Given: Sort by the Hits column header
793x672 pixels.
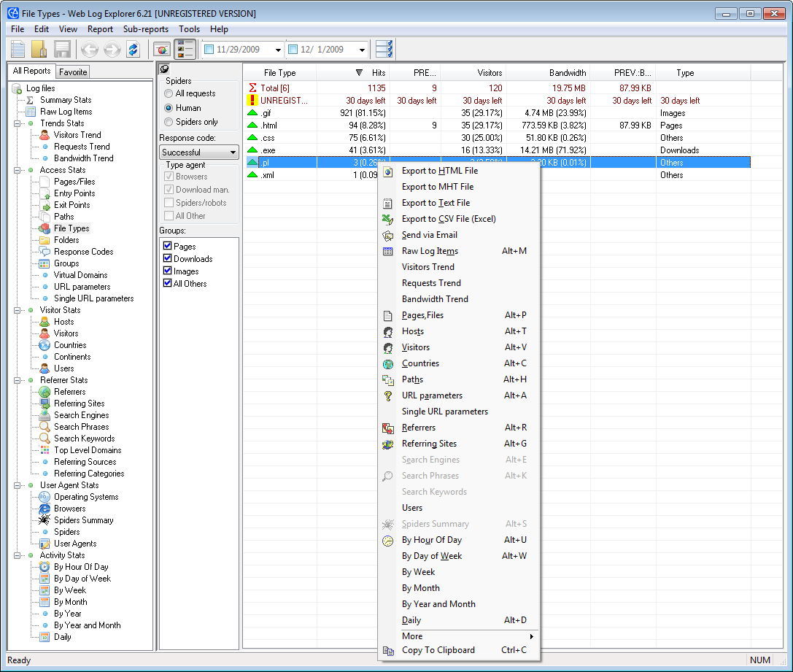Looking at the screenshot, I should coord(353,73).
